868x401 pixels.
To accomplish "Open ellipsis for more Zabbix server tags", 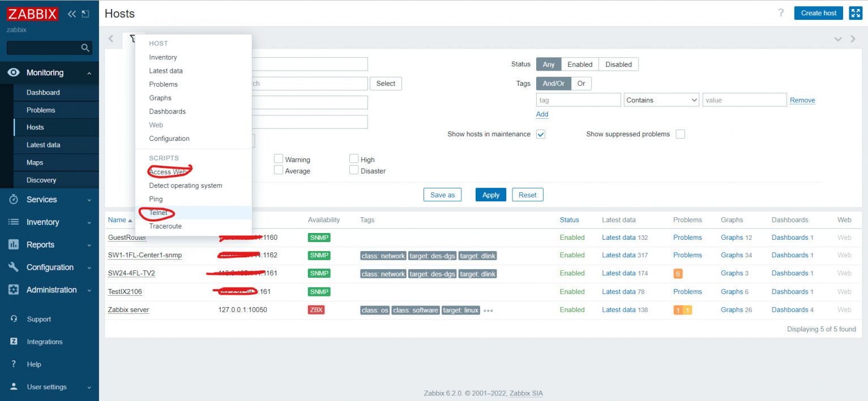I will [x=488, y=311].
